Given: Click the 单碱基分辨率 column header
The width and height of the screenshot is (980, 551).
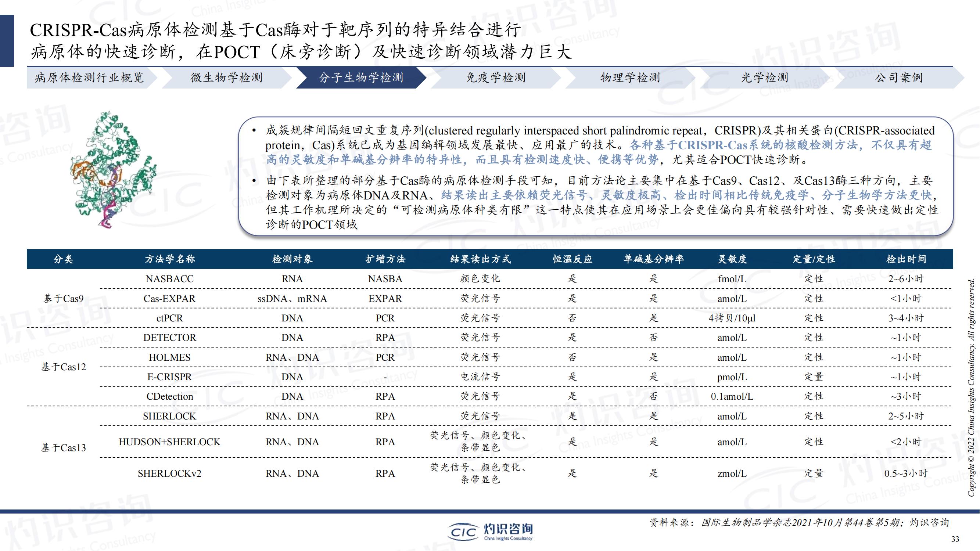Looking at the screenshot, I should (654, 259).
